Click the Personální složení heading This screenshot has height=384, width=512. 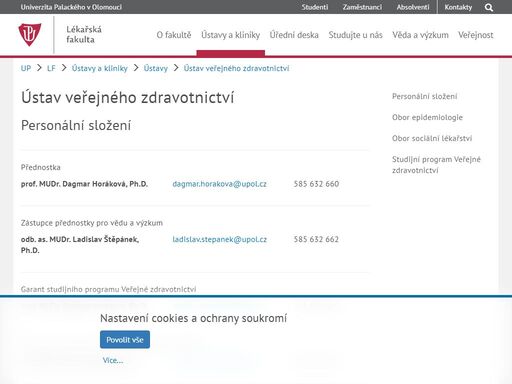click(x=76, y=126)
